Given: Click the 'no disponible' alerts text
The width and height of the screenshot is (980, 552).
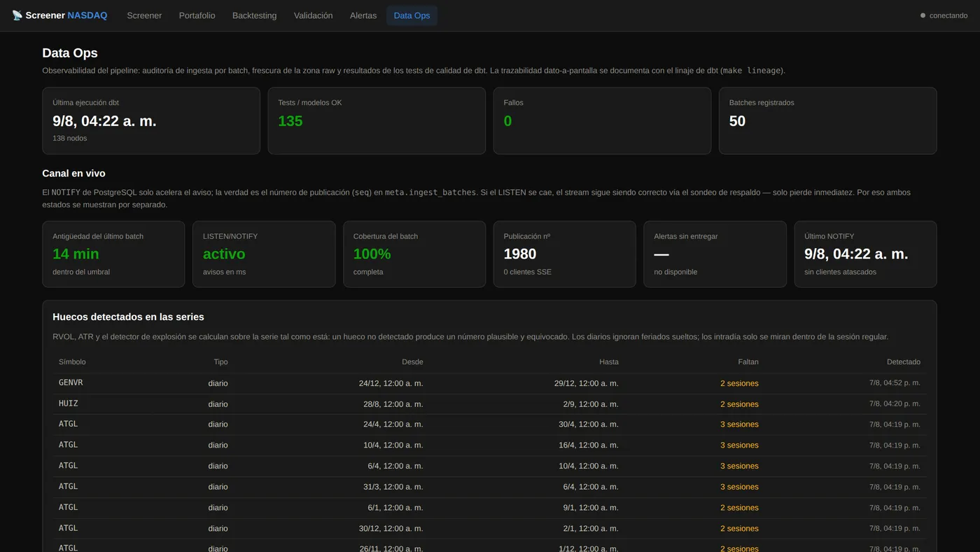Looking at the screenshot, I should click(x=675, y=272).
